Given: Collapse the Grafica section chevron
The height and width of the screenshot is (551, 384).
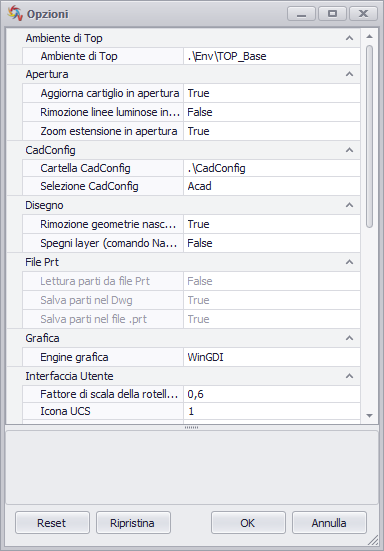Looking at the screenshot, I should (x=349, y=338).
